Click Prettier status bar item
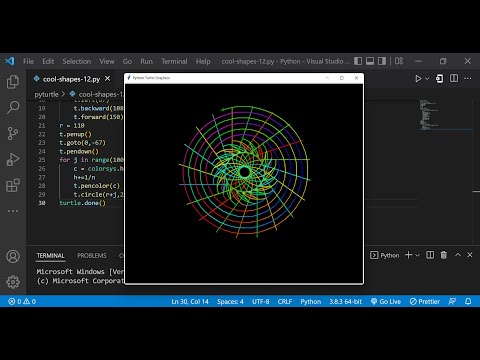This screenshot has width=480, height=360. tap(425, 301)
